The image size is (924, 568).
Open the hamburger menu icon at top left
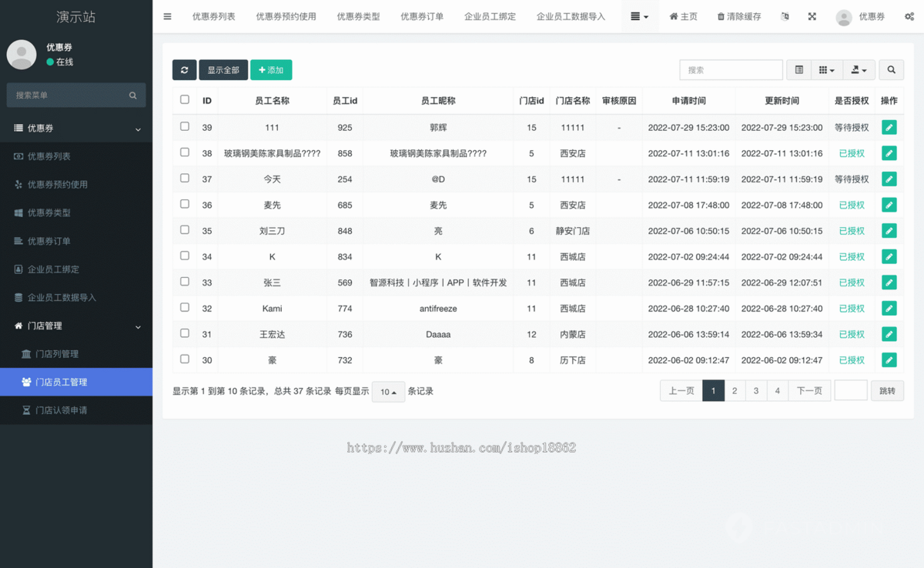(167, 15)
